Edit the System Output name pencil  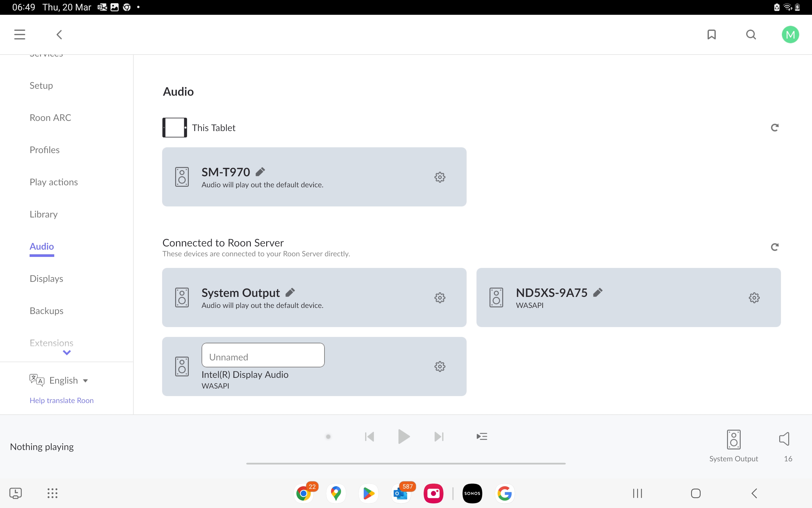[290, 293]
